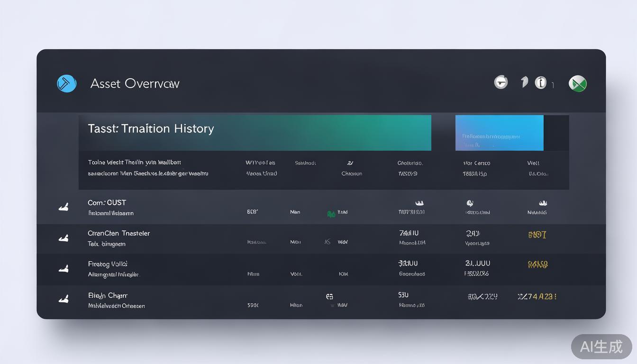Click the row icon left of Frntog Volks
This screenshot has width=637, height=364.
64,269
